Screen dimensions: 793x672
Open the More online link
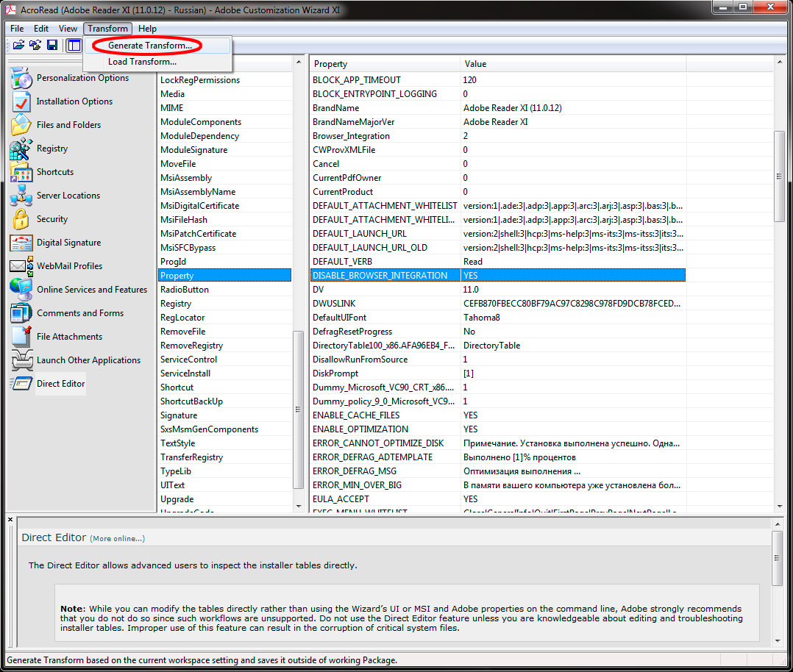(118, 538)
